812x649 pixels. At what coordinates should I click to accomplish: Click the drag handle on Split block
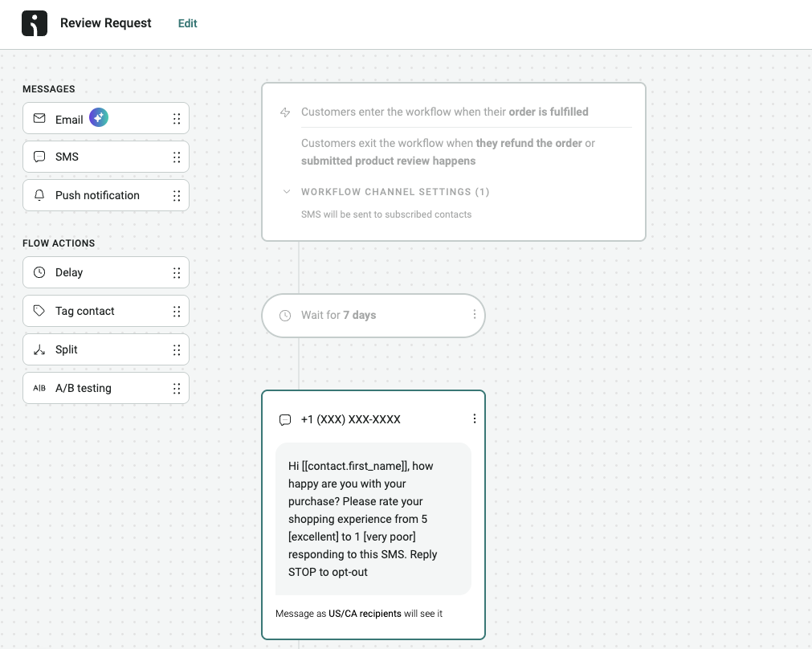coord(177,350)
